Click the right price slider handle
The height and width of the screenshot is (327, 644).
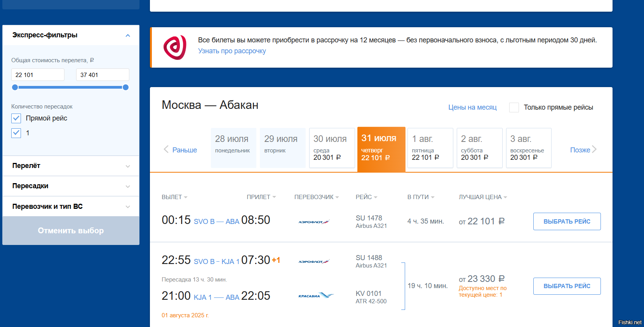(x=125, y=87)
